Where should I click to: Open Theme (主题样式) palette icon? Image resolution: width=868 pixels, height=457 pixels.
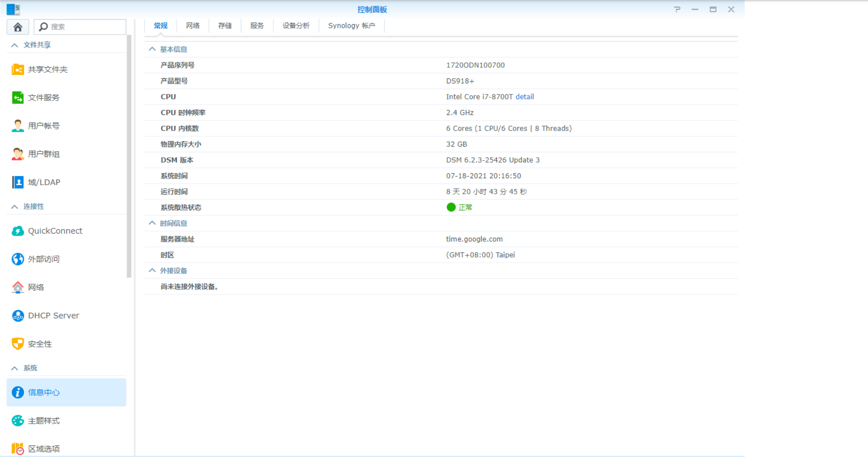[18, 420]
